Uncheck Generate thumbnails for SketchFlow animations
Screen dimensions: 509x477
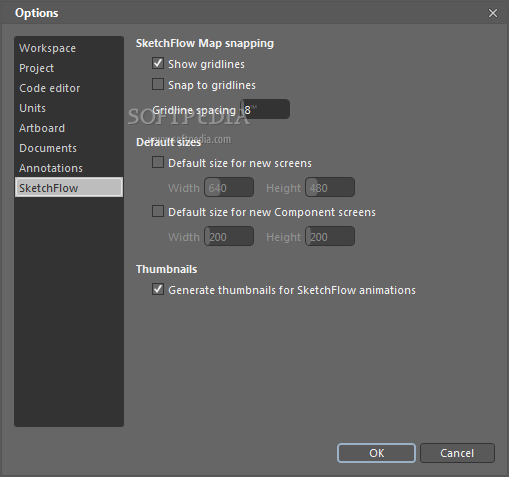158,289
